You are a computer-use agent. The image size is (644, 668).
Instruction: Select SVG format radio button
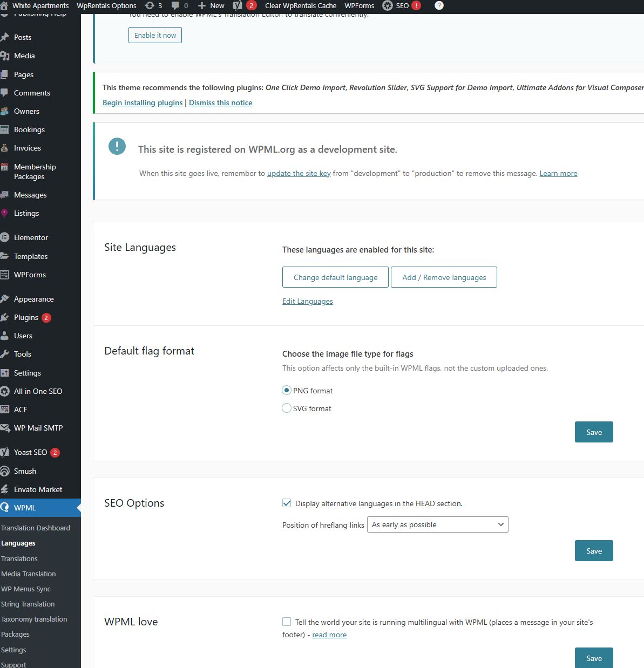pyautogui.click(x=287, y=408)
